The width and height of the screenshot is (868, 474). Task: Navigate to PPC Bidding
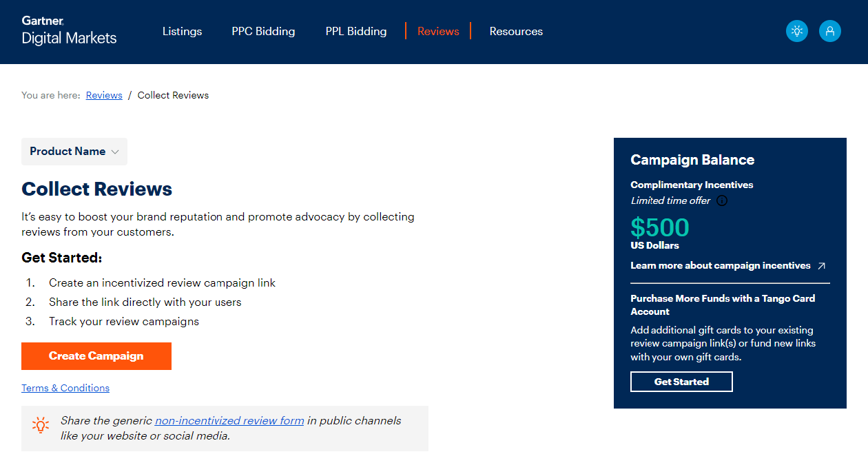(x=263, y=31)
